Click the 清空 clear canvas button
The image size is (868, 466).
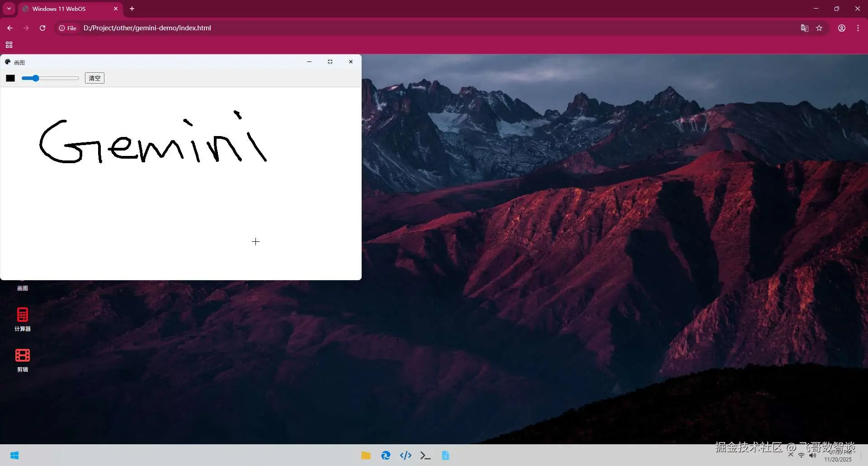tap(94, 78)
